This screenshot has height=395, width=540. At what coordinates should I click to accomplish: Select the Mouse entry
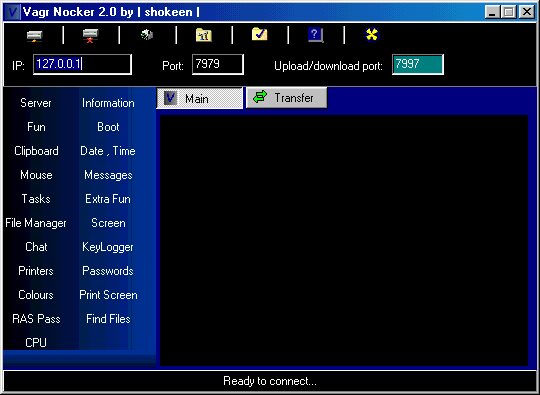36,175
